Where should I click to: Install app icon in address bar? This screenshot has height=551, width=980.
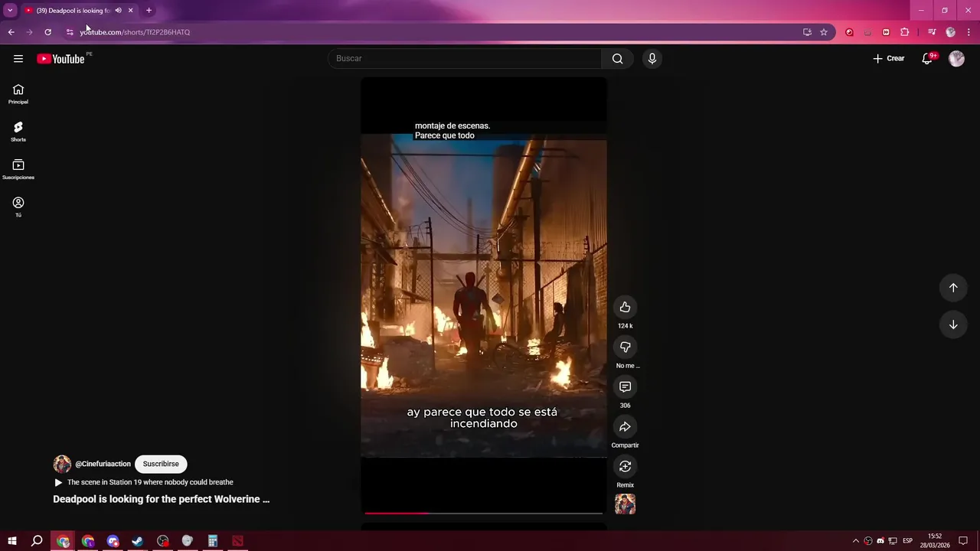[x=807, y=32]
